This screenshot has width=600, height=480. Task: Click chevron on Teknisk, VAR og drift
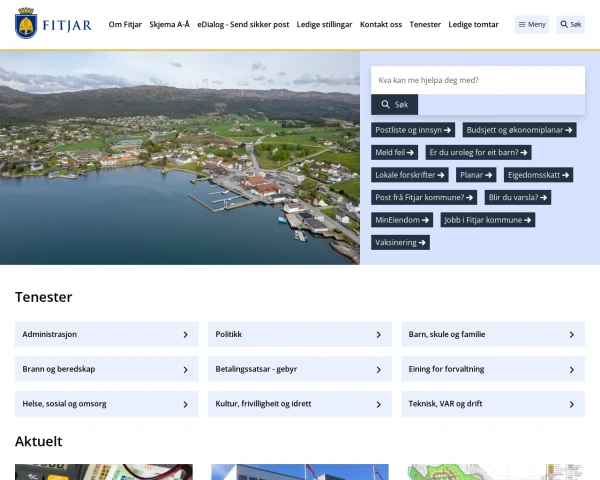coord(571,405)
